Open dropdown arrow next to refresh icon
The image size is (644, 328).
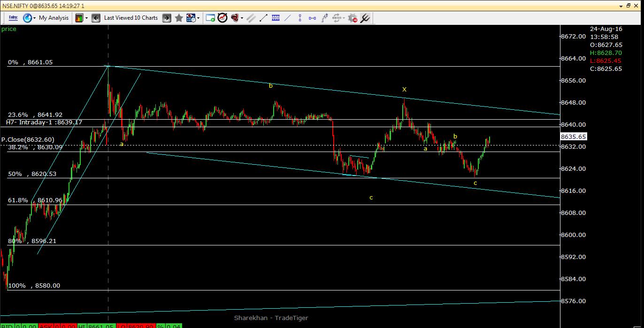click(x=34, y=18)
